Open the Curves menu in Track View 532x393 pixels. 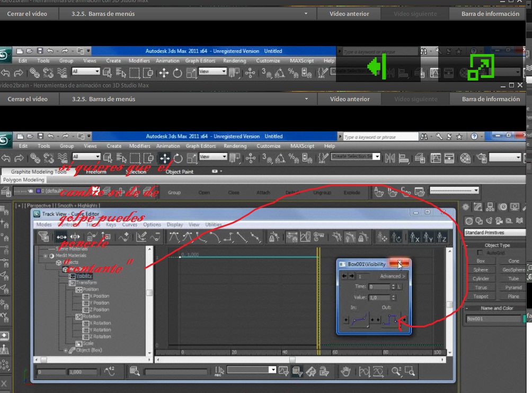click(x=130, y=225)
